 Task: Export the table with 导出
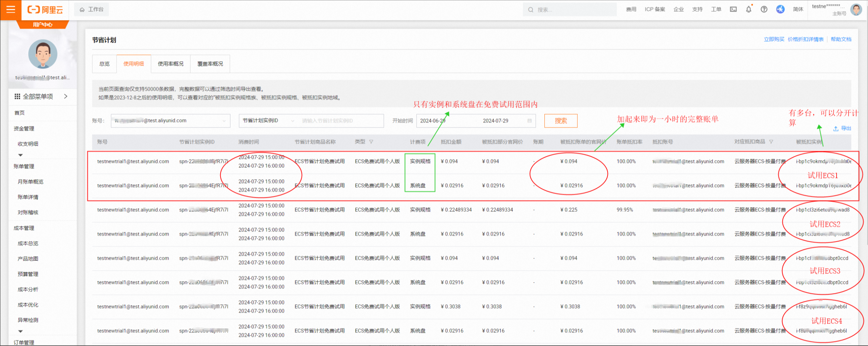pos(842,129)
